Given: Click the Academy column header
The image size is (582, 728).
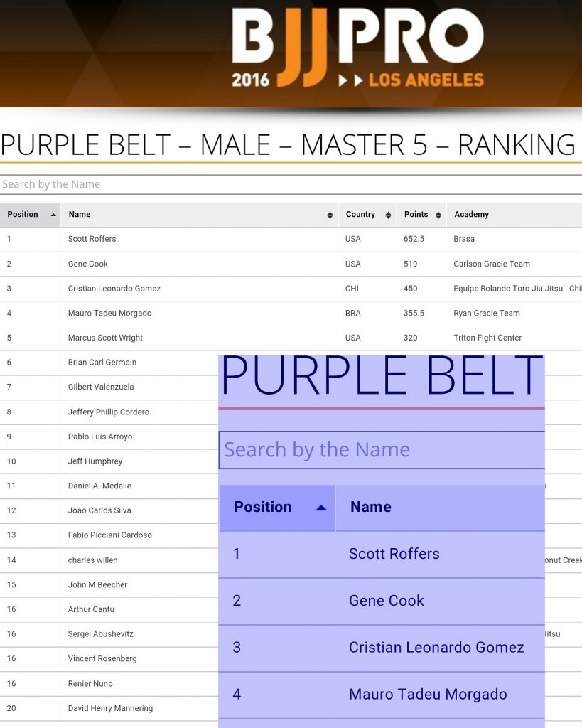Looking at the screenshot, I should (x=514, y=215).
